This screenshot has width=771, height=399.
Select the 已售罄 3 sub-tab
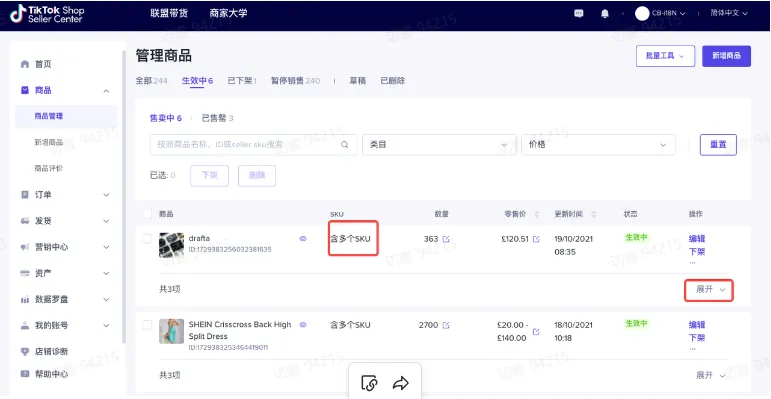[x=217, y=118]
